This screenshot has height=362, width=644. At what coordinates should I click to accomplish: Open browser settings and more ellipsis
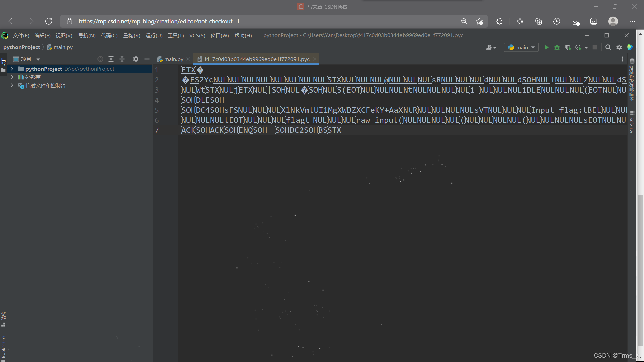click(632, 21)
